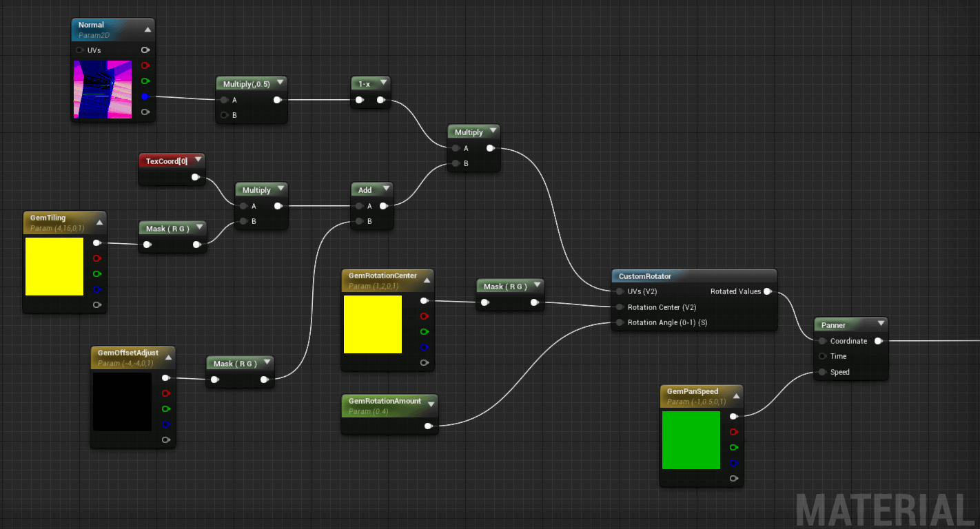The image size is (980, 529).
Task: Open the Panner node dropdown arrow
Action: [x=880, y=323]
